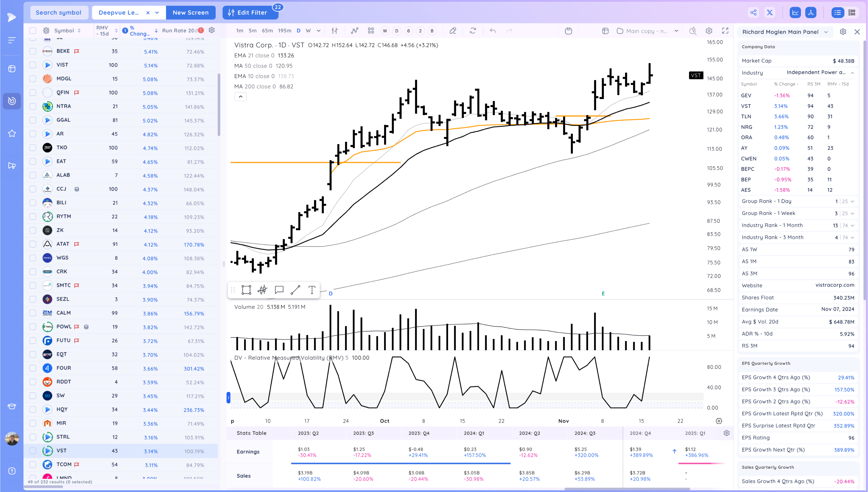Open the Richard Moglen Main Panel dropdown

pos(826,32)
